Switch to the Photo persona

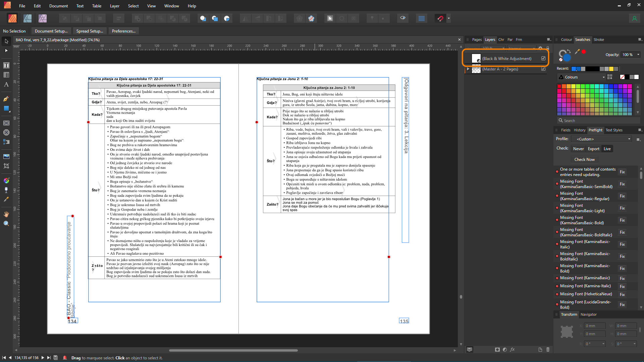pyautogui.click(x=43, y=18)
